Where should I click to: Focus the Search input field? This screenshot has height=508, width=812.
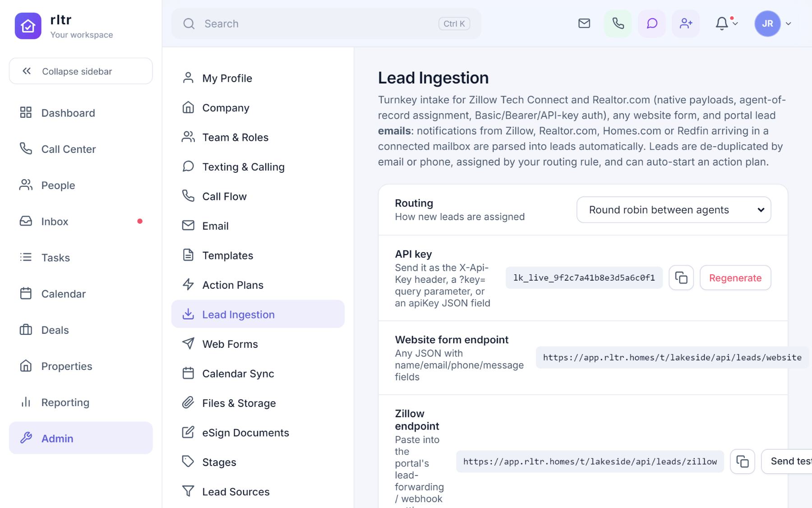click(x=326, y=24)
